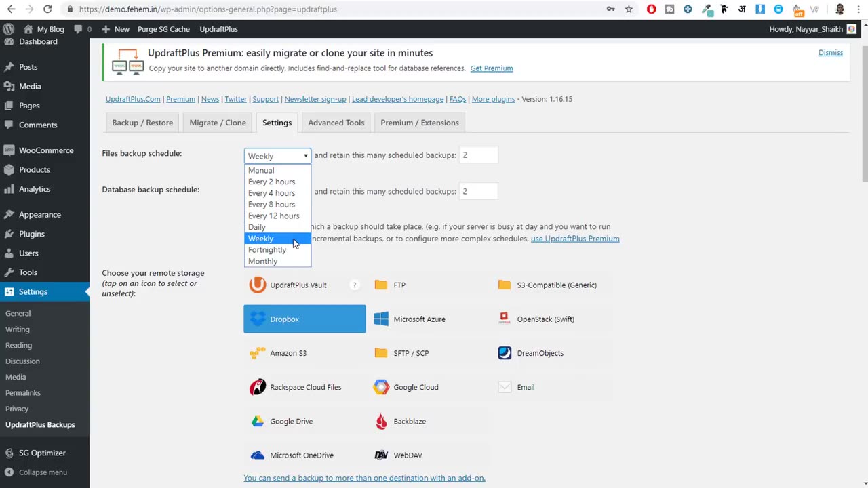Pick the DreamObjects storage icon
The height and width of the screenshot is (488, 868).
tap(505, 353)
